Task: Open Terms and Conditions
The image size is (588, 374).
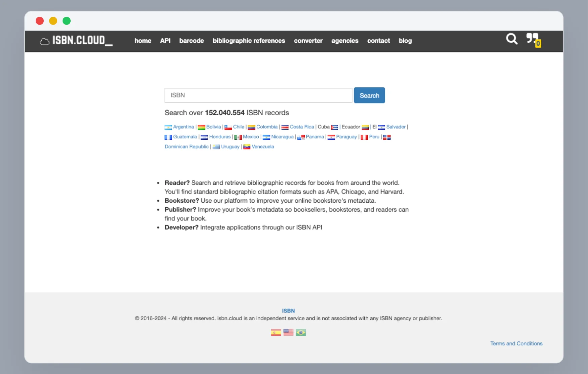Action: pyautogui.click(x=516, y=343)
